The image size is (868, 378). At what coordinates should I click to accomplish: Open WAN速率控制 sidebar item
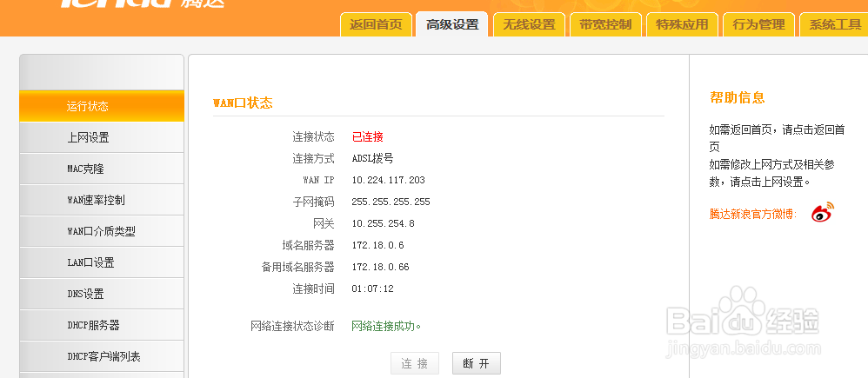(102, 200)
